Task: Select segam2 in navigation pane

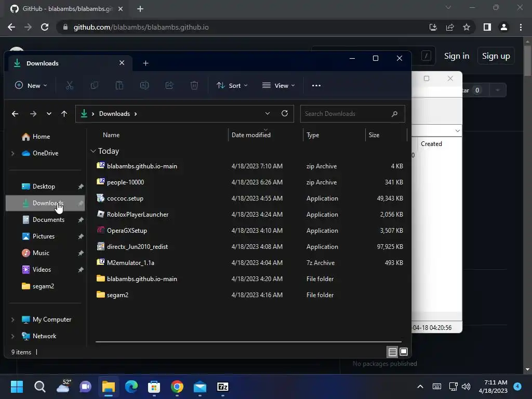Action: [45, 286]
